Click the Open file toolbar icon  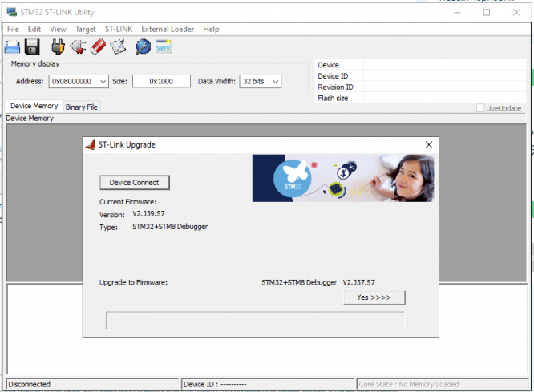tap(12, 47)
